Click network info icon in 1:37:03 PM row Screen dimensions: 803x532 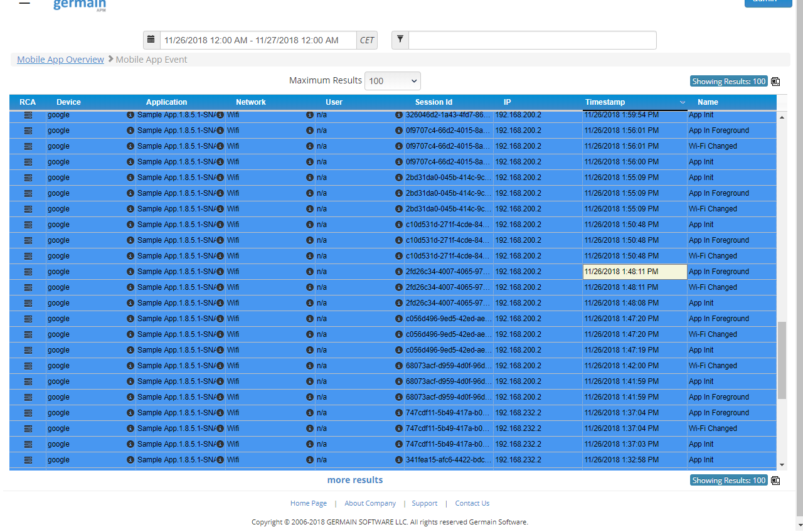pos(309,444)
